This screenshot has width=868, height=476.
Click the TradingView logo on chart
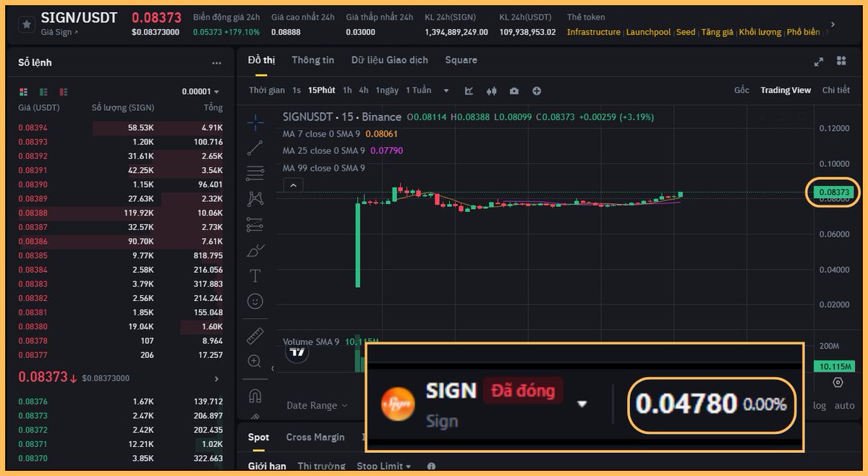pos(297,353)
